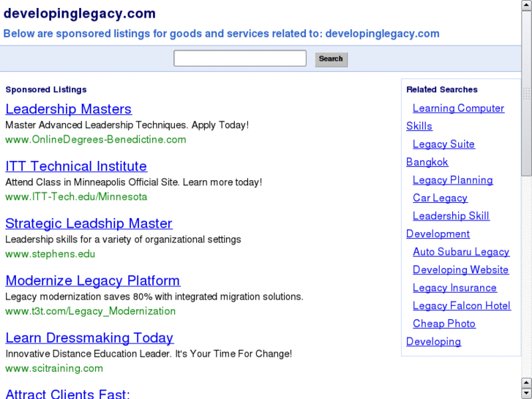532x399 pixels.
Task: Click 'Master Advanced Leadership Techniques. Apply Today!' text
Action: [127, 125]
